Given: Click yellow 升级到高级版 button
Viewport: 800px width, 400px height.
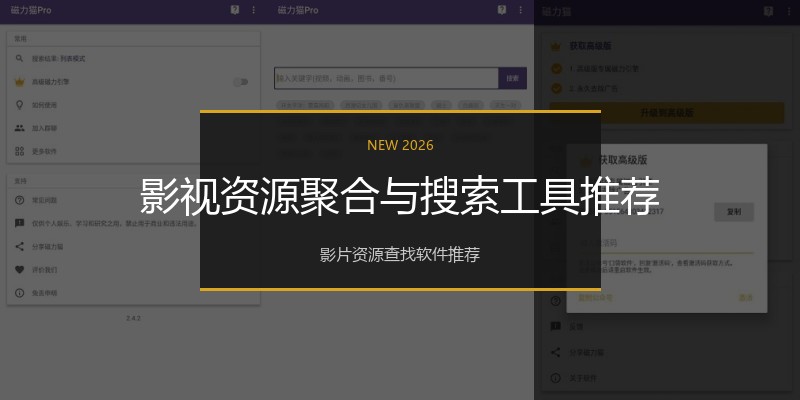Looking at the screenshot, I should (x=667, y=113).
